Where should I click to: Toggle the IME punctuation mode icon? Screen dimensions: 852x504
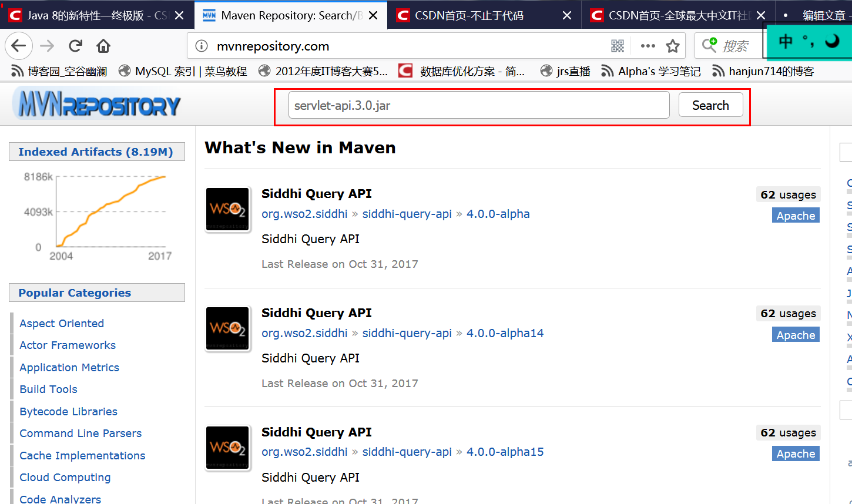(x=809, y=41)
